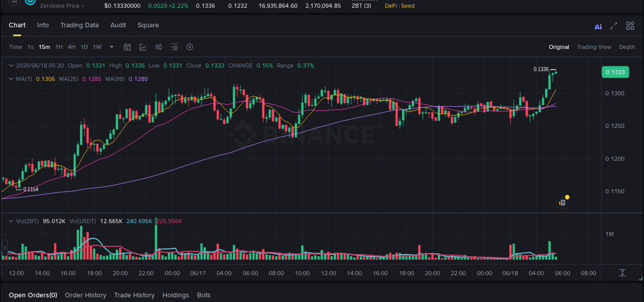Click the 06/18 date on time axis
Viewport: 644px width, 302px height.
click(510, 273)
